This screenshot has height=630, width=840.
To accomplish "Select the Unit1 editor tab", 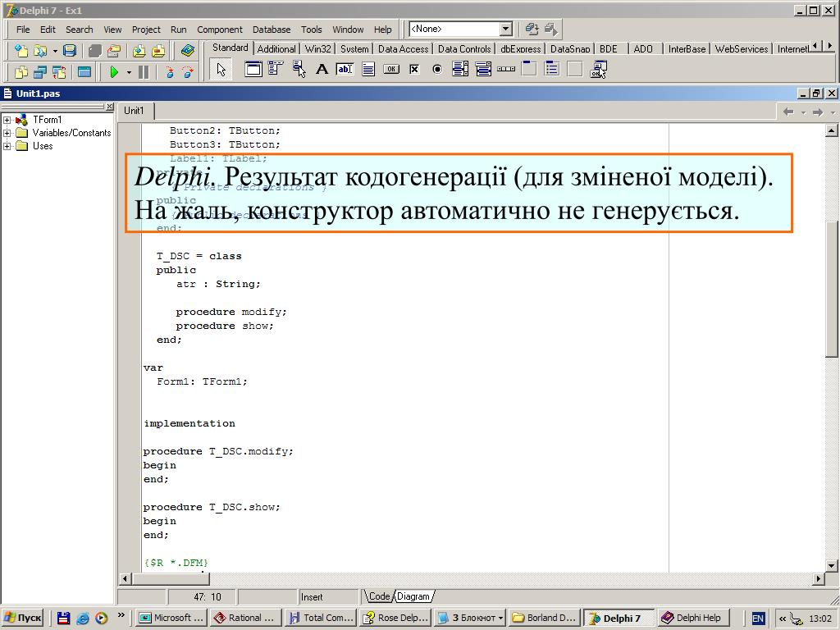I will point(134,111).
